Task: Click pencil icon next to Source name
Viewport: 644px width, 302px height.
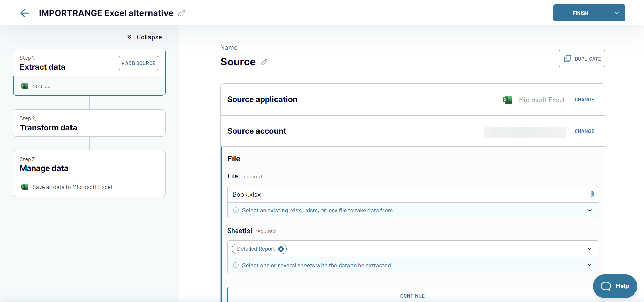Action: pos(264,62)
